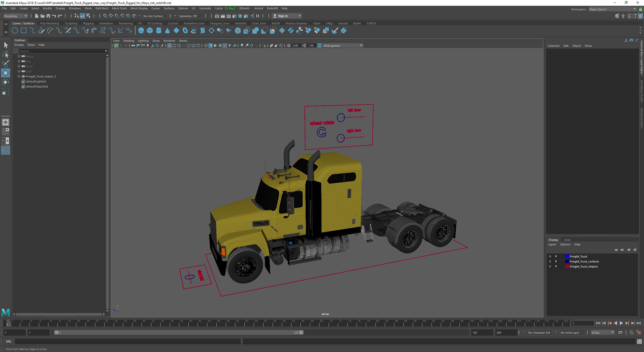Viewport: 644px width, 352px height.
Task: Expand the Freight_Truck_helper_3 node
Action: [19, 76]
